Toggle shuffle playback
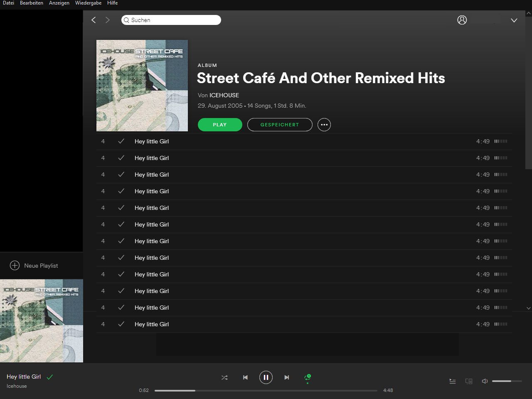The image size is (532, 399). [x=224, y=377]
